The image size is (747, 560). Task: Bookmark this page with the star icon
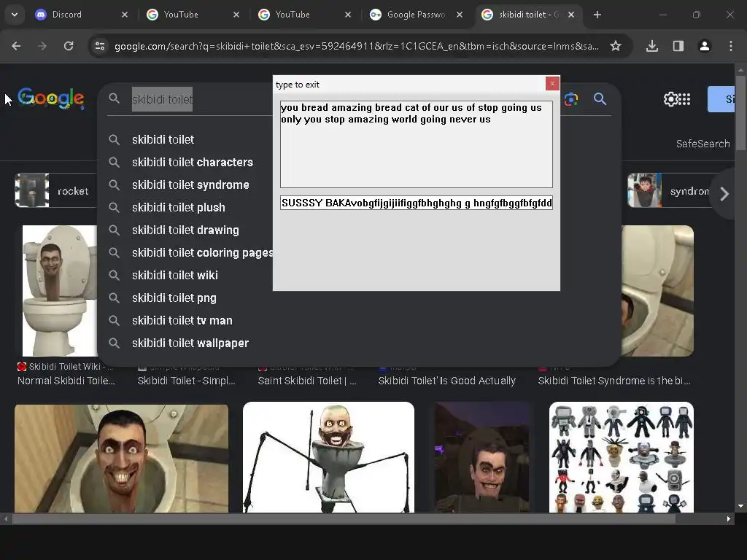616,46
